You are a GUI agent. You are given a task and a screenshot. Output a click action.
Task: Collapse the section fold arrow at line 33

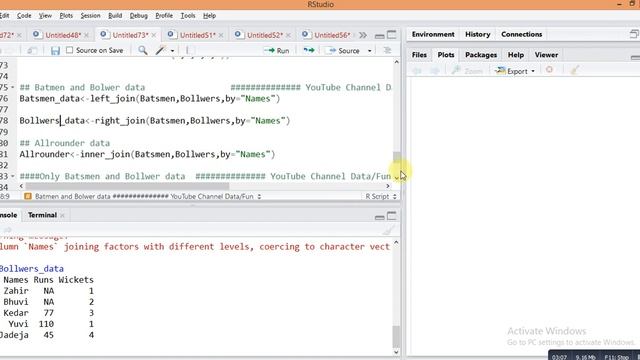[13, 176]
